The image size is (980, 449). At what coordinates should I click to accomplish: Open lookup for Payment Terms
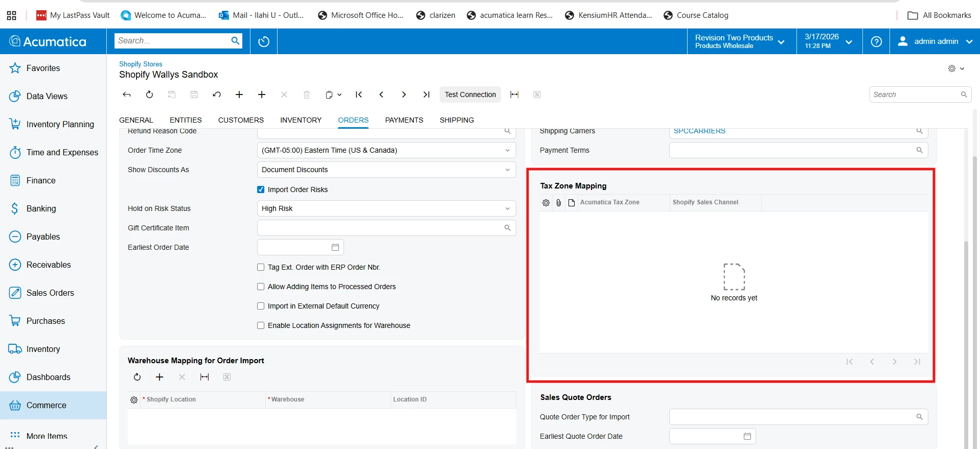[x=919, y=150]
